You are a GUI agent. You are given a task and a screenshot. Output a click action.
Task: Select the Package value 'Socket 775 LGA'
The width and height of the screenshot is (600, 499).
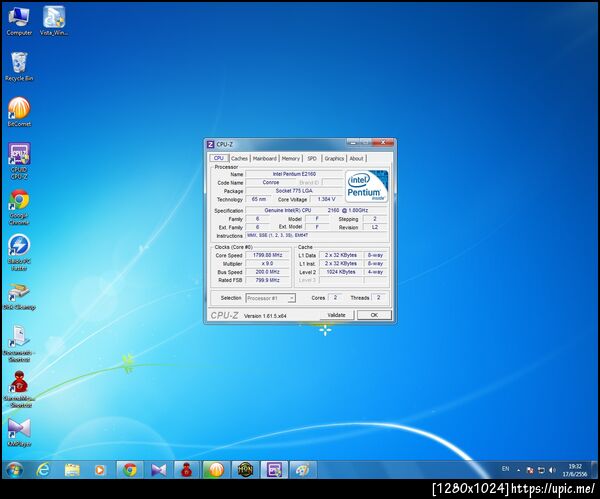tap(294, 191)
